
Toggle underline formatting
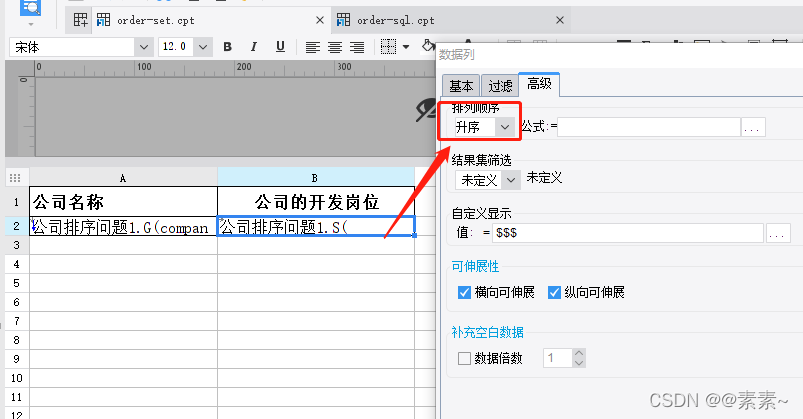(280, 47)
